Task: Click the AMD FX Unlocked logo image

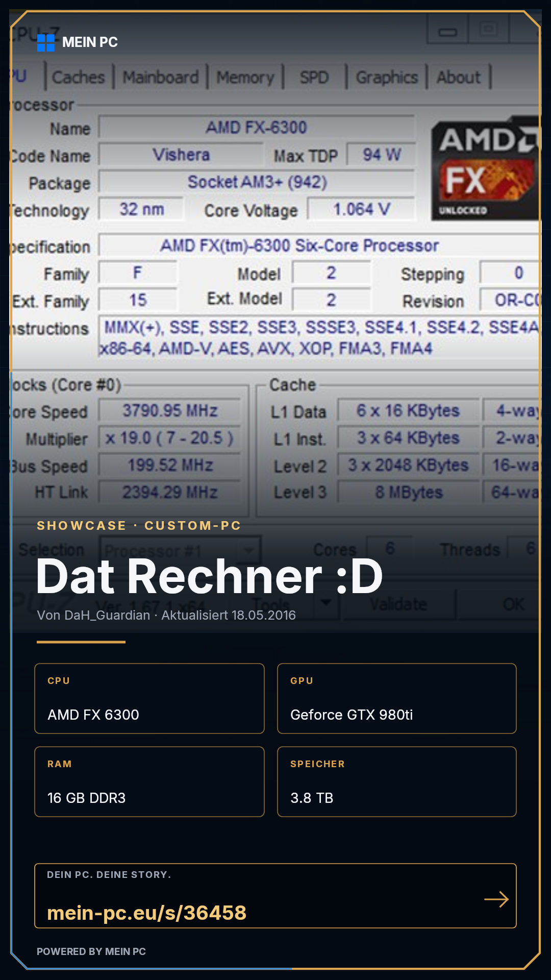Action: [485, 169]
